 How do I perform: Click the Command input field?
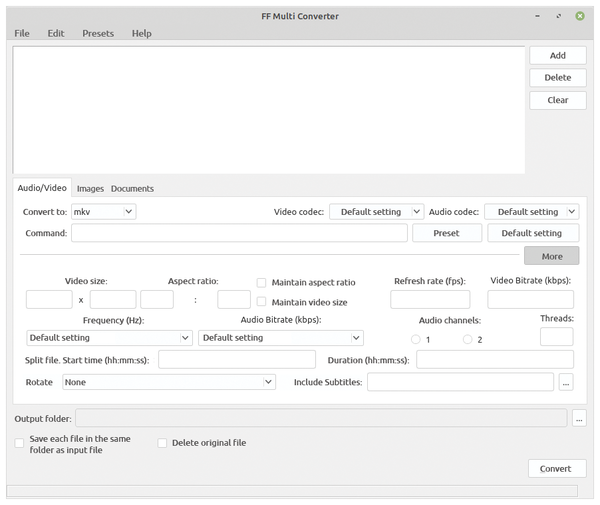239,233
